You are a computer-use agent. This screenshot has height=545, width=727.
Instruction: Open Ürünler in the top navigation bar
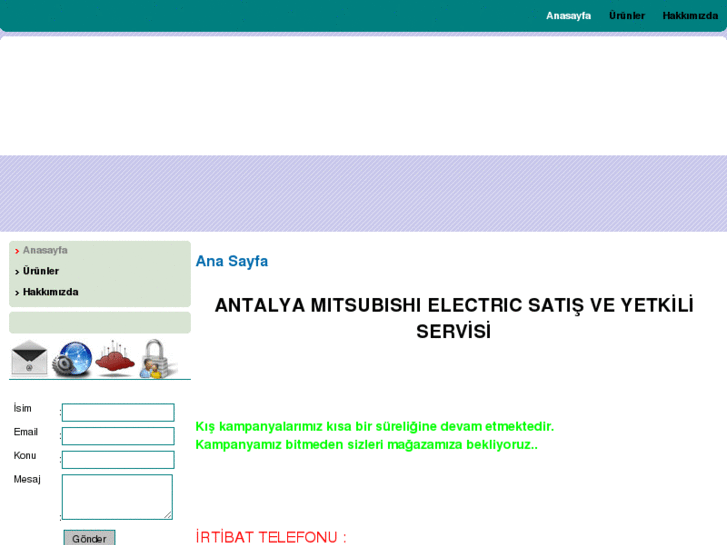coord(626,16)
